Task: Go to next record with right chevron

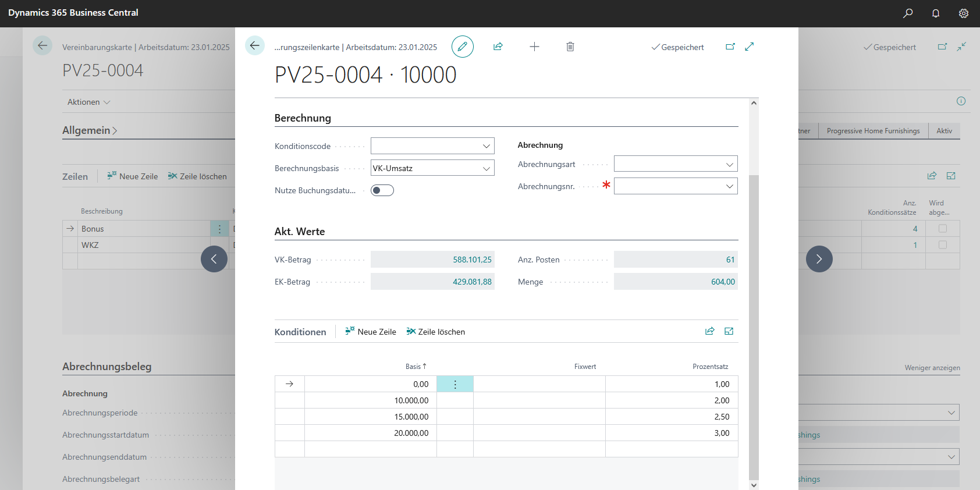Action: tap(819, 259)
